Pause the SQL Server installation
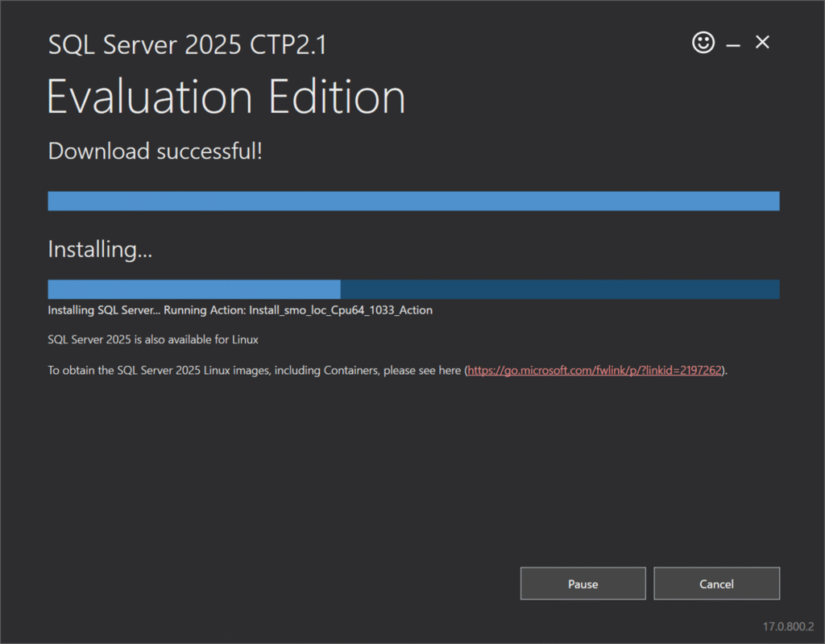The height and width of the screenshot is (644, 825). coord(583,584)
